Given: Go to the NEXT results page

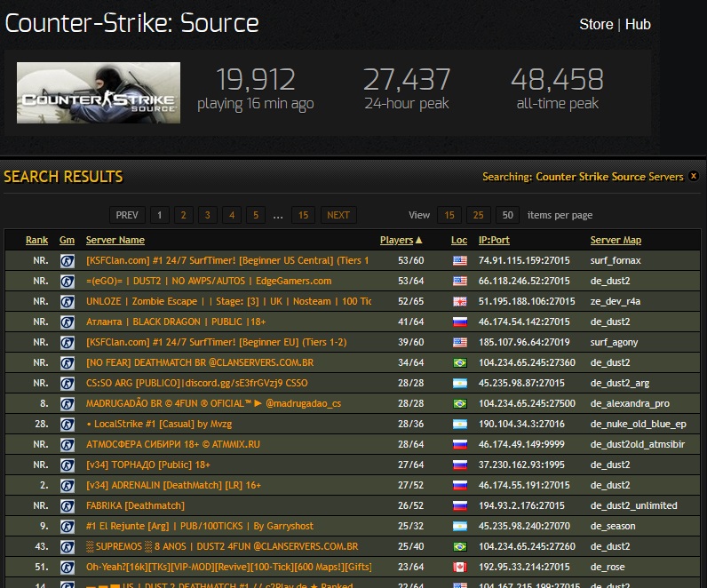Looking at the screenshot, I should tap(338, 215).
